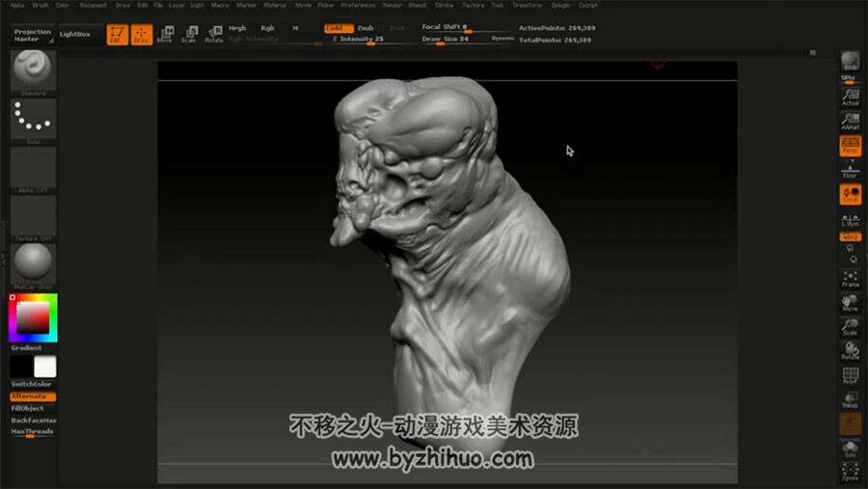This screenshot has height=489, width=868.
Task: Open the Alpha menu
Action: (x=17, y=5)
